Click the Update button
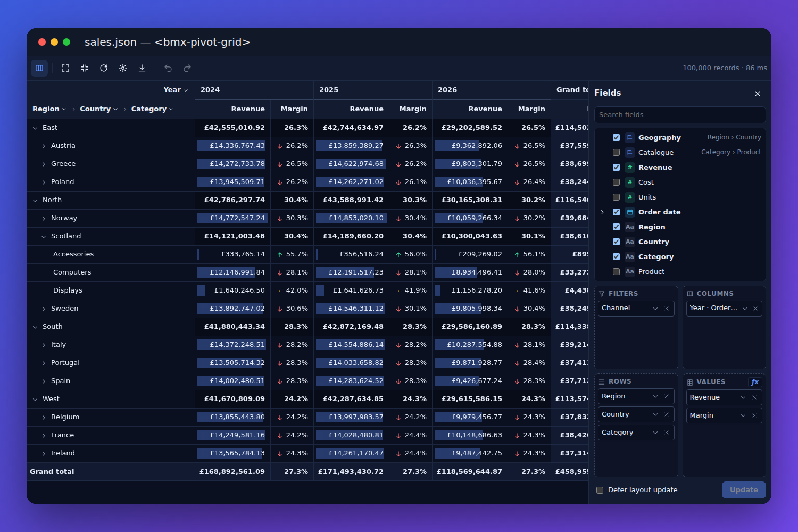The width and height of the screenshot is (798, 532). [x=744, y=490]
